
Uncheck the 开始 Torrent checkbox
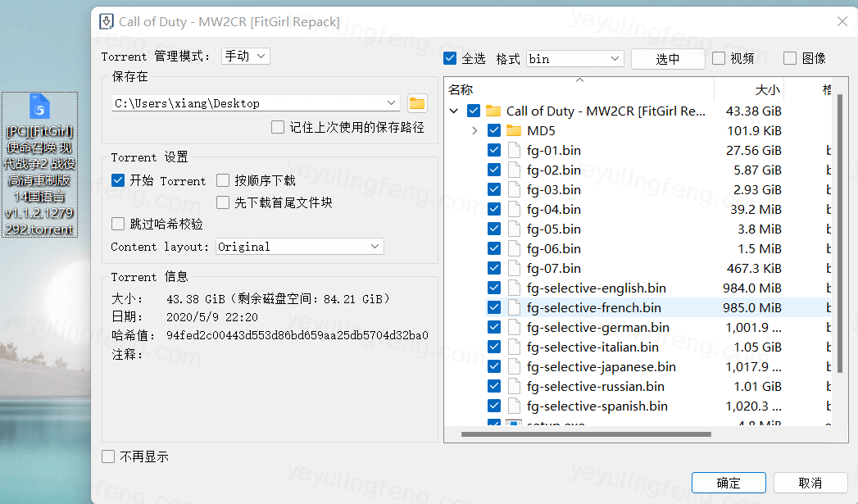[118, 180]
